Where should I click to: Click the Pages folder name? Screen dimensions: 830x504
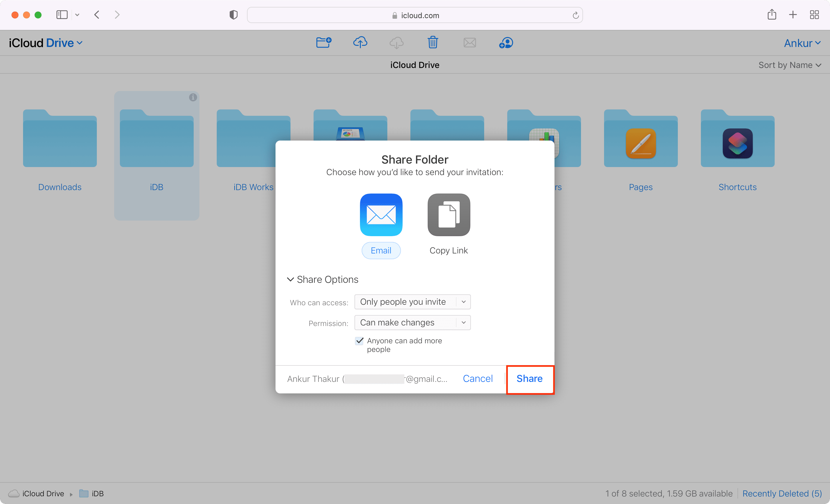pyautogui.click(x=641, y=187)
